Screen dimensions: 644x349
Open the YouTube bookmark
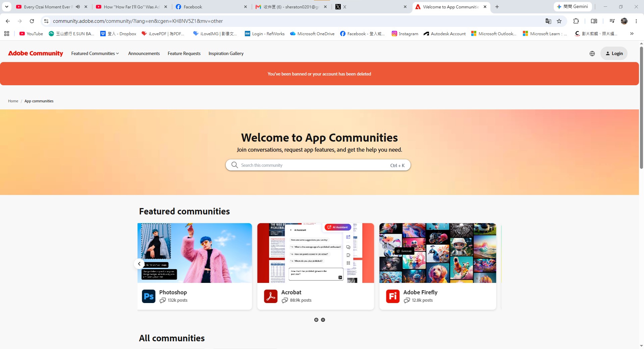click(x=31, y=34)
